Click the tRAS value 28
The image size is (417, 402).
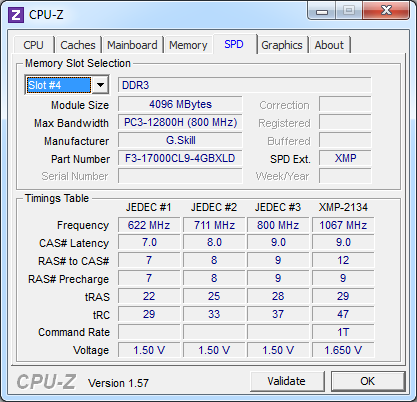pyautogui.click(x=278, y=296)
